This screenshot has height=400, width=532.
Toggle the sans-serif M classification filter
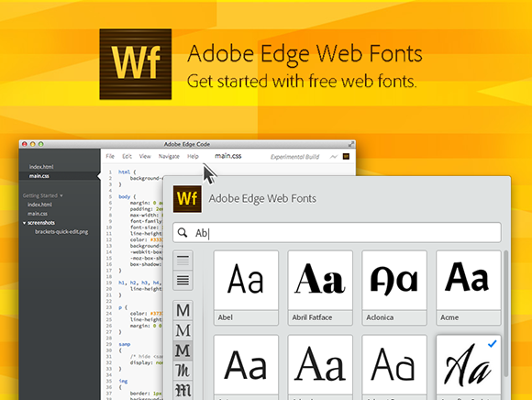click(183, 310)
